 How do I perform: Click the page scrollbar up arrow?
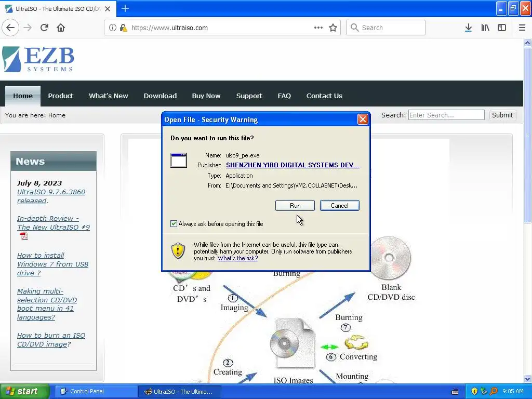pos(527,43)
